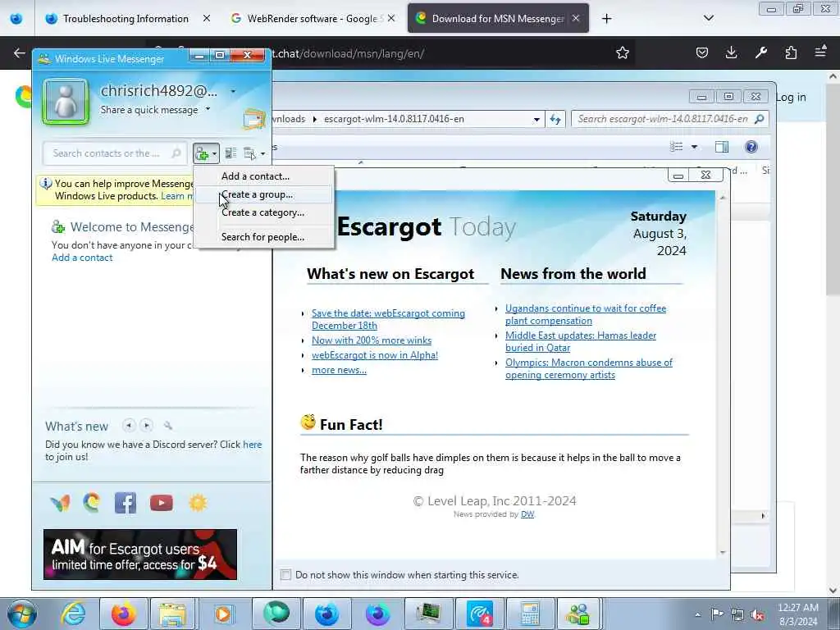The height and width of the screenshot is (630, 840).
Task: Click the contact list layout icon in Messenger
Action: [x=231, y=153]
